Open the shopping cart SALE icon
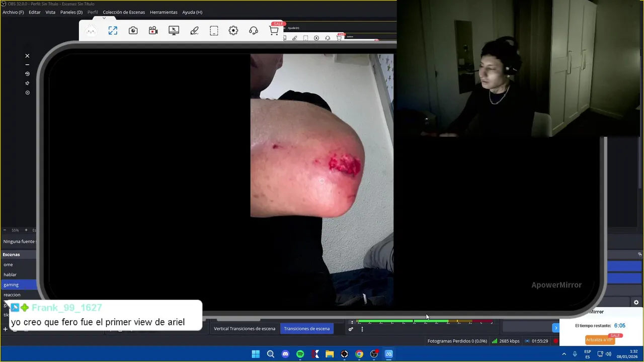 [x=274, y=30]
